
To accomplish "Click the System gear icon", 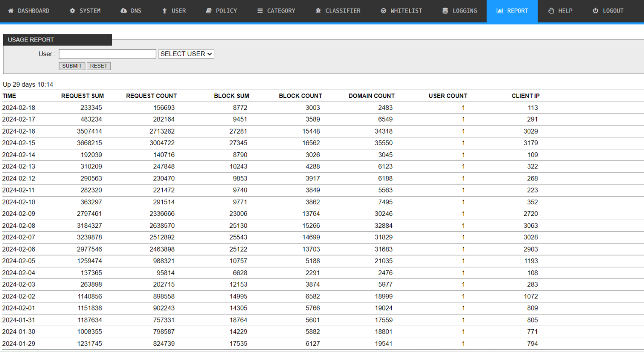I will pyautogui.click(x=72, y=11).
